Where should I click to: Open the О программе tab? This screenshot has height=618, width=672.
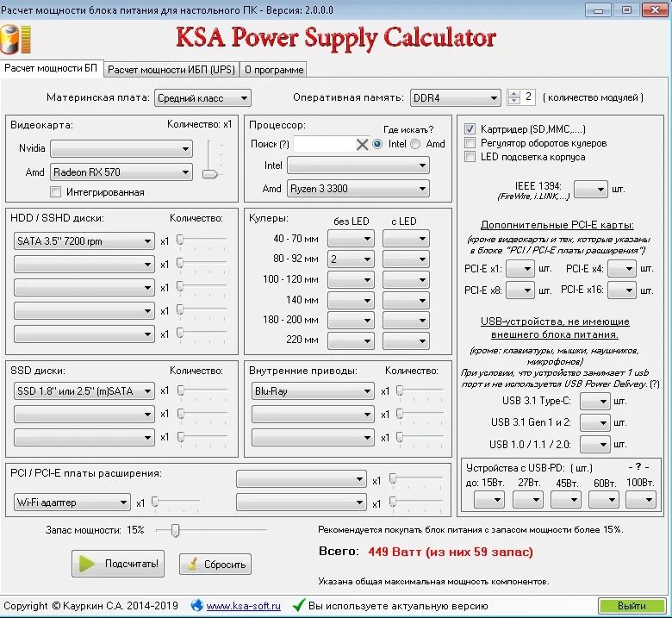tap(273, 70)
